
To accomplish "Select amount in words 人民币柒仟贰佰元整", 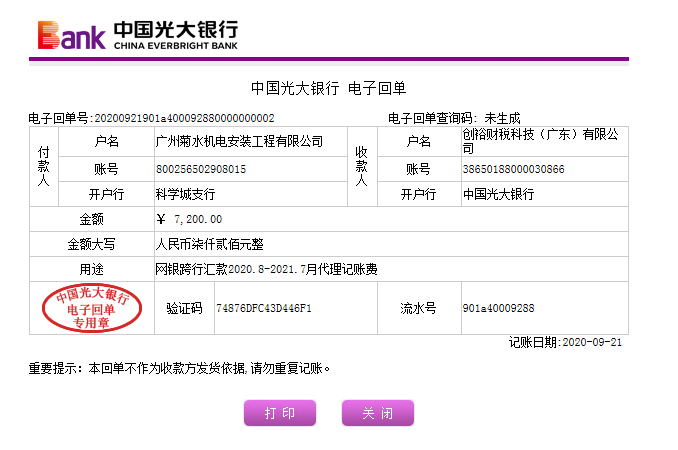I will pyautogui.click(x=209, y=244).
